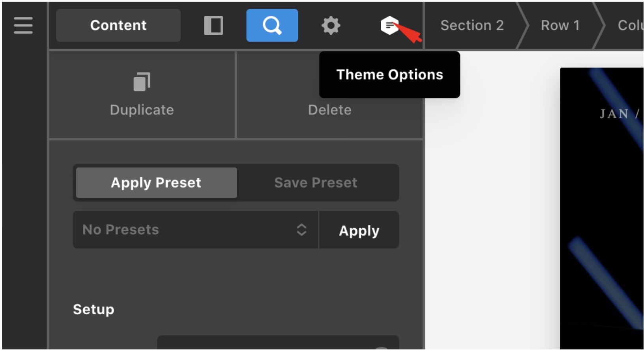The width and height of the screenshot is (644, 351).
Task: Click the JAN text in preview
Action: click(x=614, y=114)
